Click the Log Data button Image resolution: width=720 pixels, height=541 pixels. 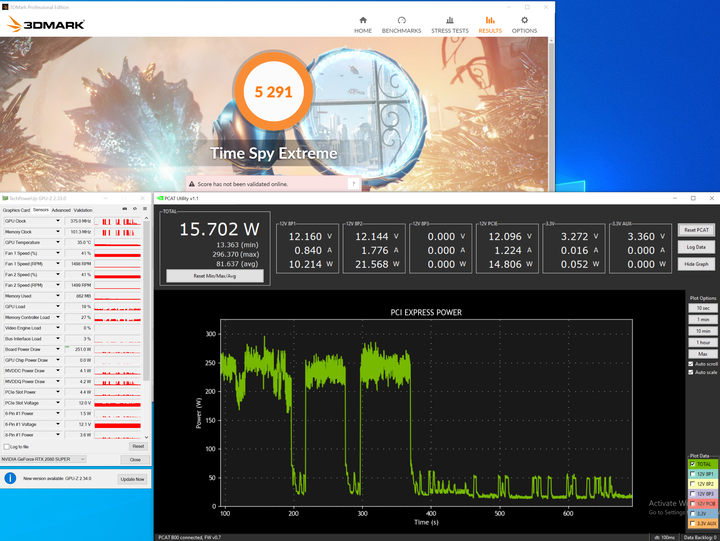click(696, 247)
